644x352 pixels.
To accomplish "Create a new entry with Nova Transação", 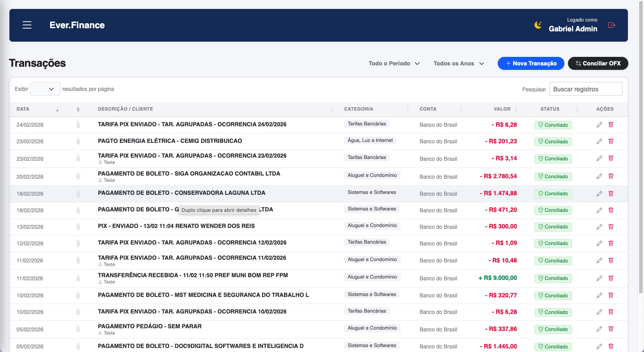I will pos(531,63).
